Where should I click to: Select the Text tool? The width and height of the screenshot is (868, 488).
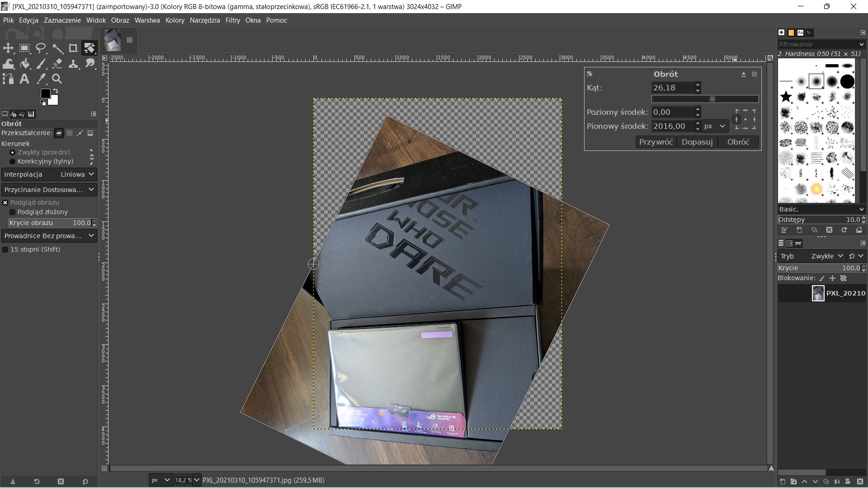click(24, 79)
